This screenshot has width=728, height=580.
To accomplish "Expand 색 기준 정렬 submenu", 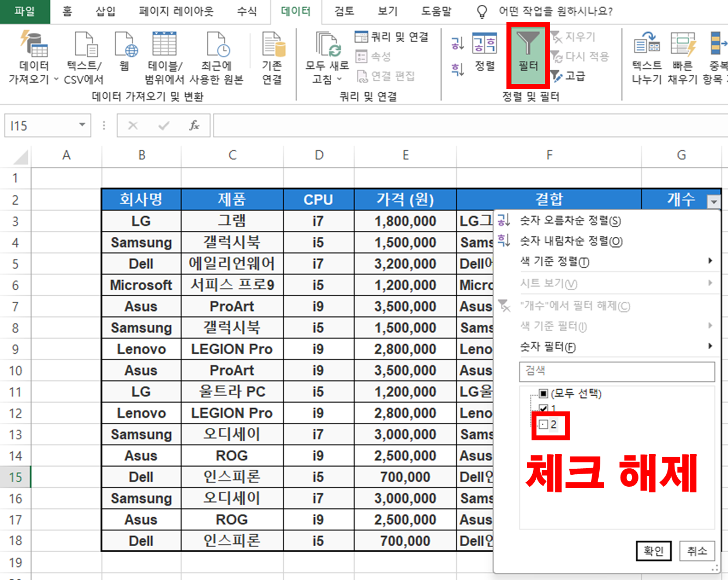I will pos(710,261).
